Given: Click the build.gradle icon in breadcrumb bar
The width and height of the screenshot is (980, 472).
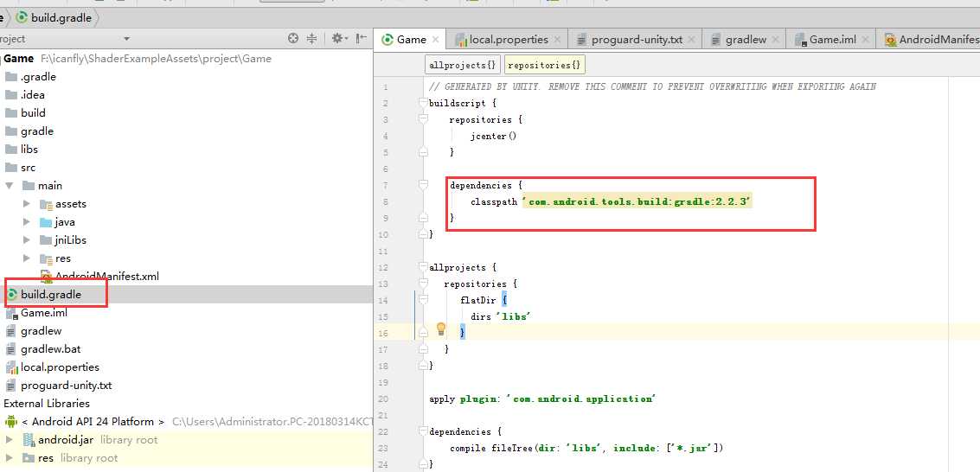Looking at the screenshot, I should [21, 17].
